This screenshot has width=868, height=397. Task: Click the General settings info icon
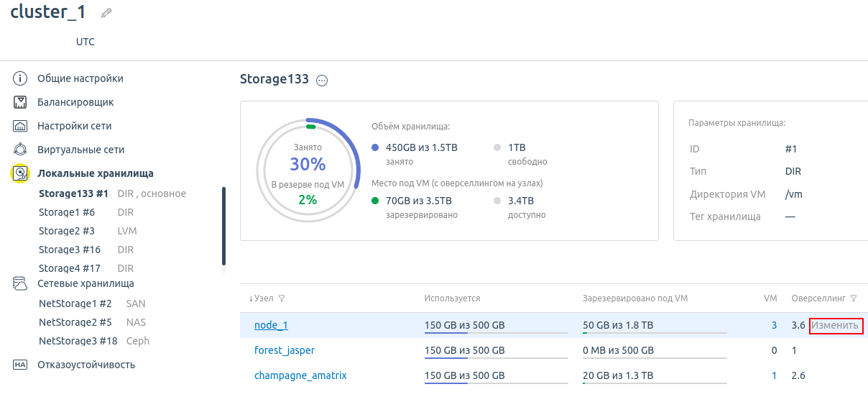(x=21, y=78)
